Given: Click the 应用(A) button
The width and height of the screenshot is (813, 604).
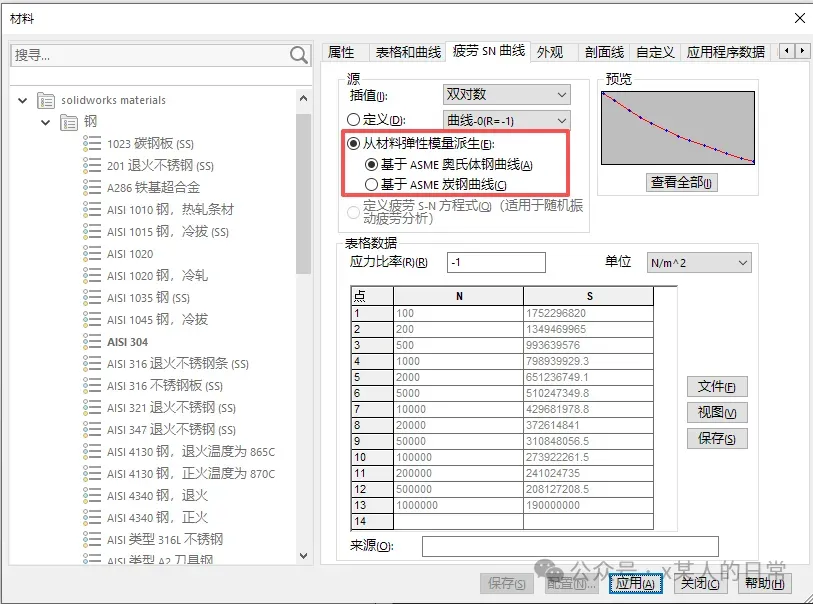Looking at the screenshot, I should point(635,584).
